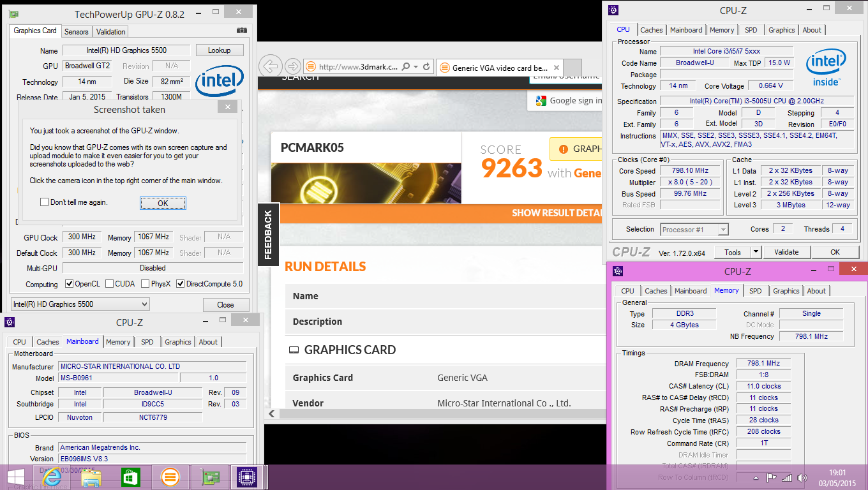Toggle the DirectCompute 5.0 checkbox

pos(181,284)
